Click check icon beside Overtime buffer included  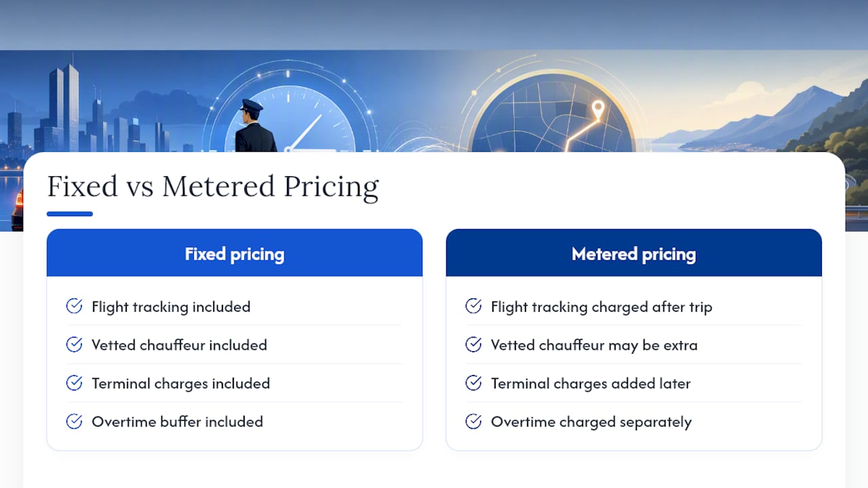point(74,421)
